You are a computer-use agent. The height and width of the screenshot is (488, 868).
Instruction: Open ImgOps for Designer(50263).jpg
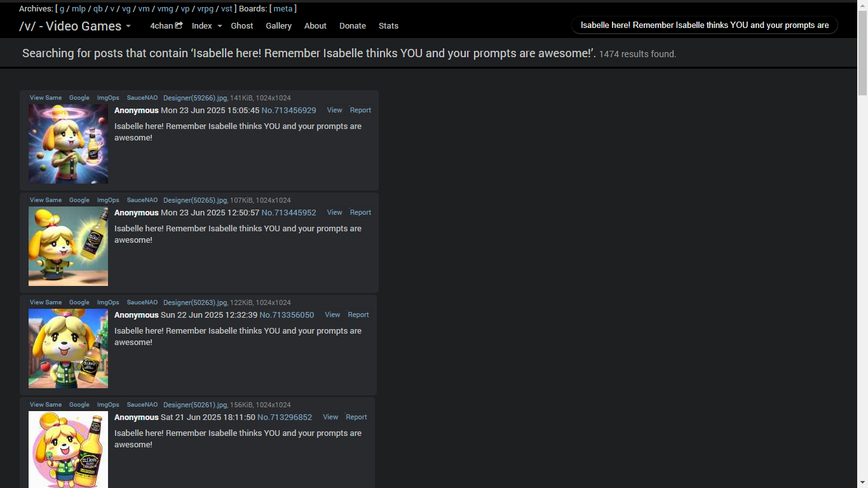coord(108,302)
